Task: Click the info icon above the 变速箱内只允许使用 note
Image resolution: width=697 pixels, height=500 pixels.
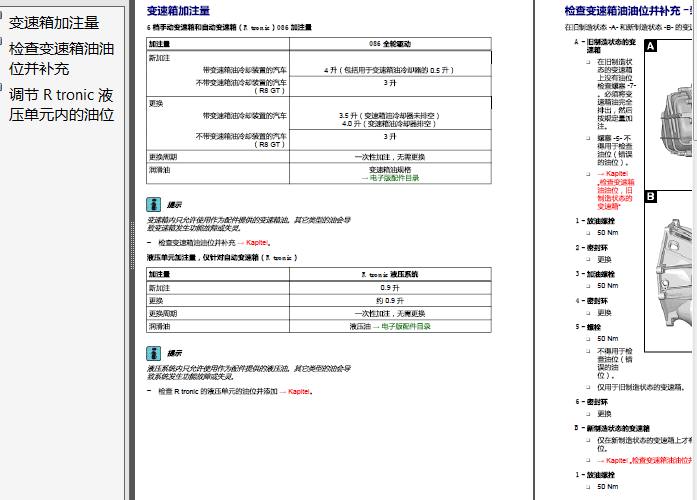Action: (153, 204)
